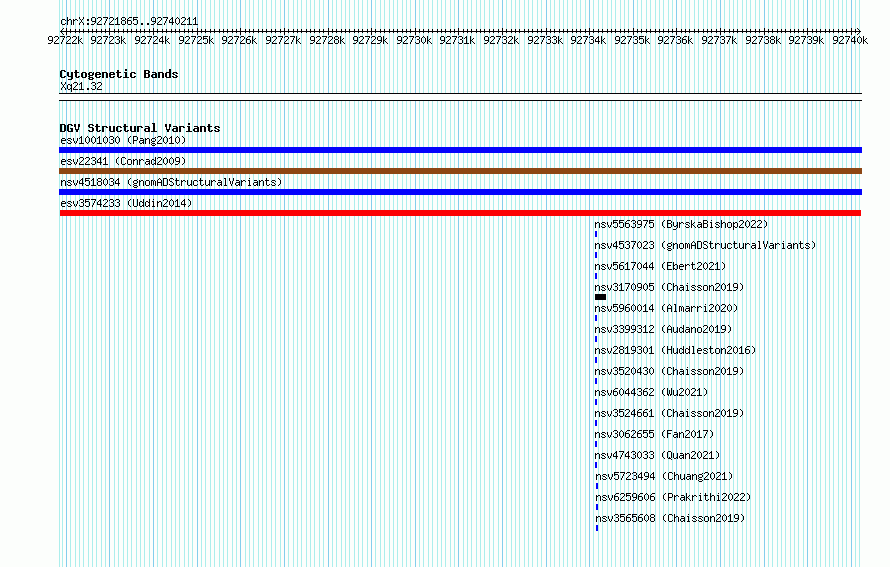
Task: Click nsv6259606 (Prakrithi2022) label
Action: pos(673,497)
